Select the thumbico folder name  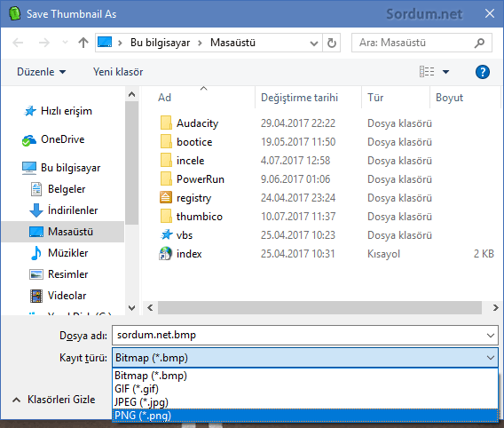point(200,217)
